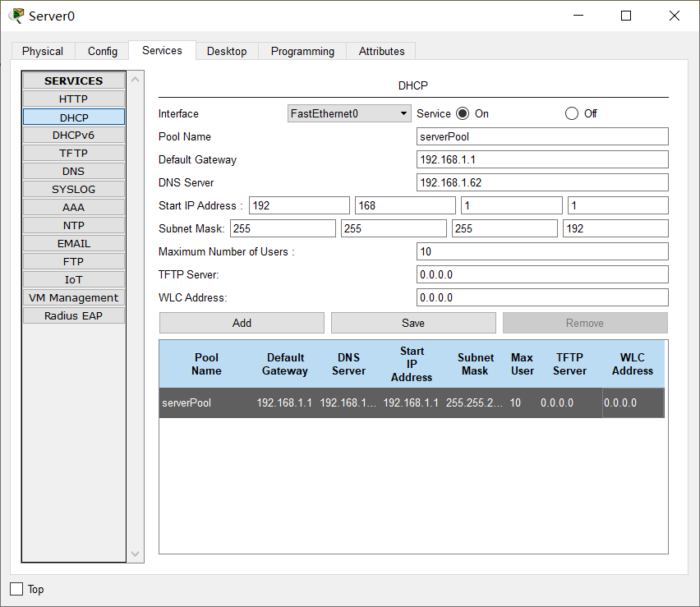Open the Desktop tab
700x607 pixels.
(x=227, y=51)
